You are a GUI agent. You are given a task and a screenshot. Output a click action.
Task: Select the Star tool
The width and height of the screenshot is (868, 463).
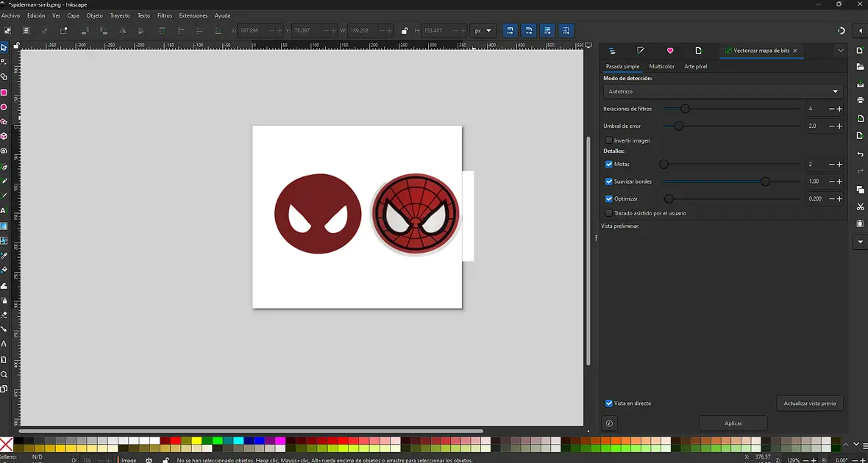[5, 122]
